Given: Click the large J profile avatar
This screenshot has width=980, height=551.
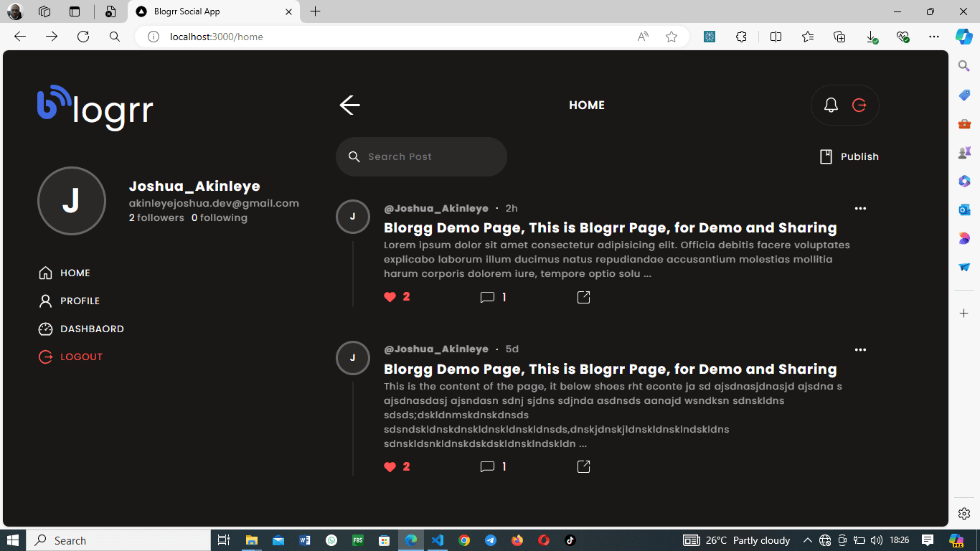Looking at the screenshot, I should click(72, 201).
